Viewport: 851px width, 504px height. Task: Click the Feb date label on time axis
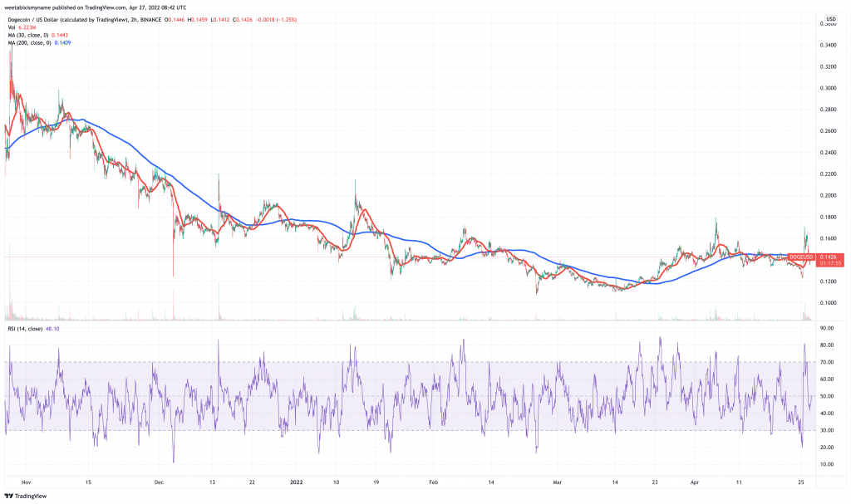[434, 482]
